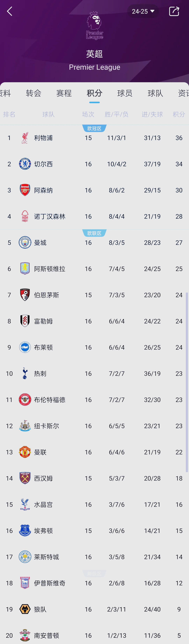Tap the Liverpool club crest
Image resolution: width=189 pixels, height=644 pixels.
click(x=25, y=138)
